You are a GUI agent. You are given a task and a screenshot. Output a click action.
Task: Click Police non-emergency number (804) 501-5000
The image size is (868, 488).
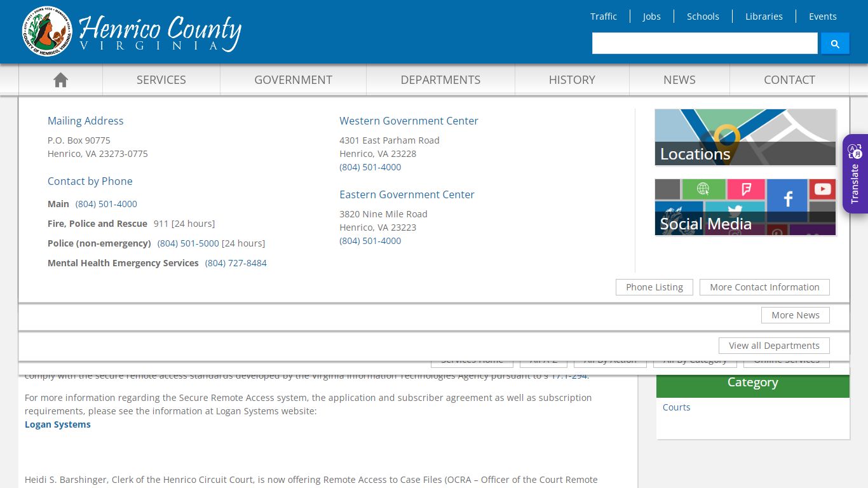[188, 243]
